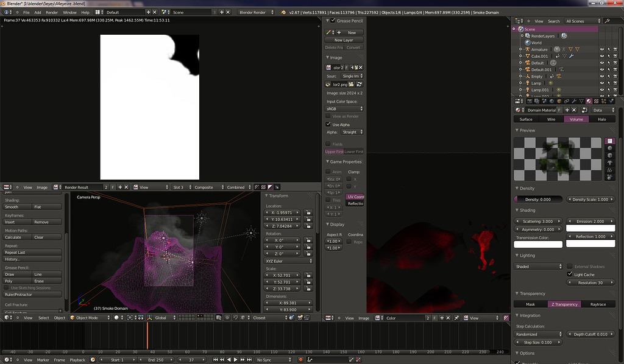The height and width of the screenshot is (364, 624).
Task: Unlink Domain Material with X icon
Action: pos(574,110)
